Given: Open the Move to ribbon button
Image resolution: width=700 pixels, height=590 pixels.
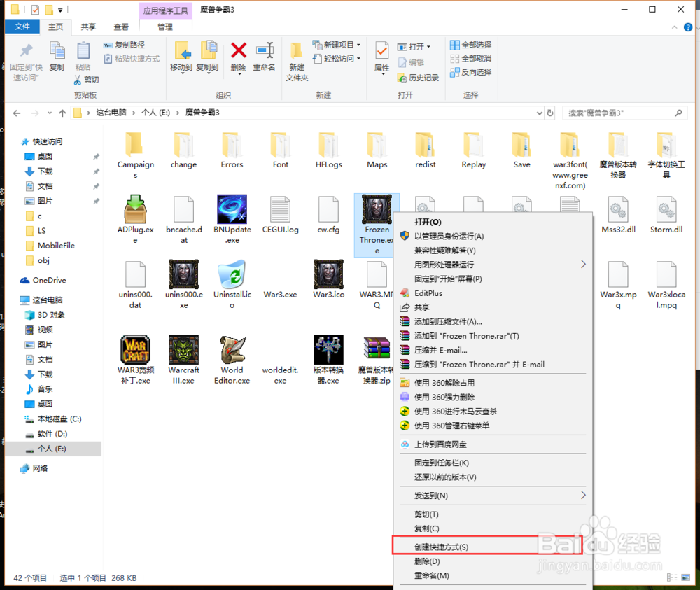Looking at the screenshot, I should 181,57.
